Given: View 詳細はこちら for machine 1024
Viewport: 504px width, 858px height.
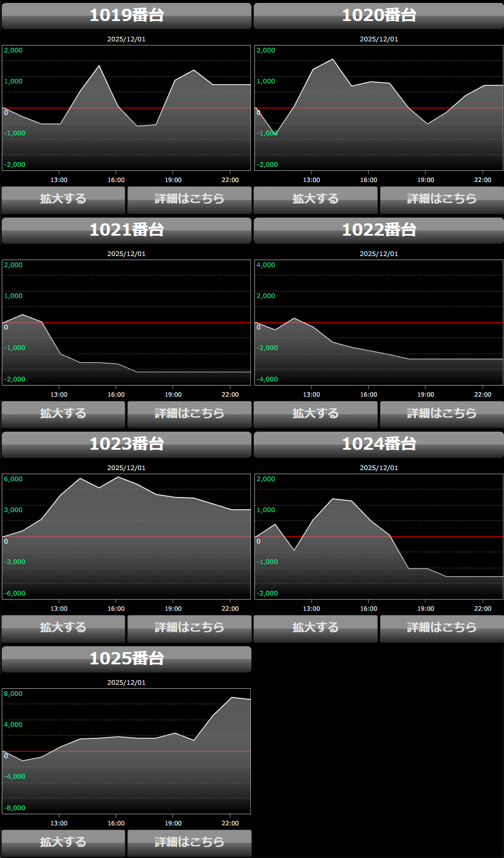Looking at the screenshot, I should coord(442,628).
